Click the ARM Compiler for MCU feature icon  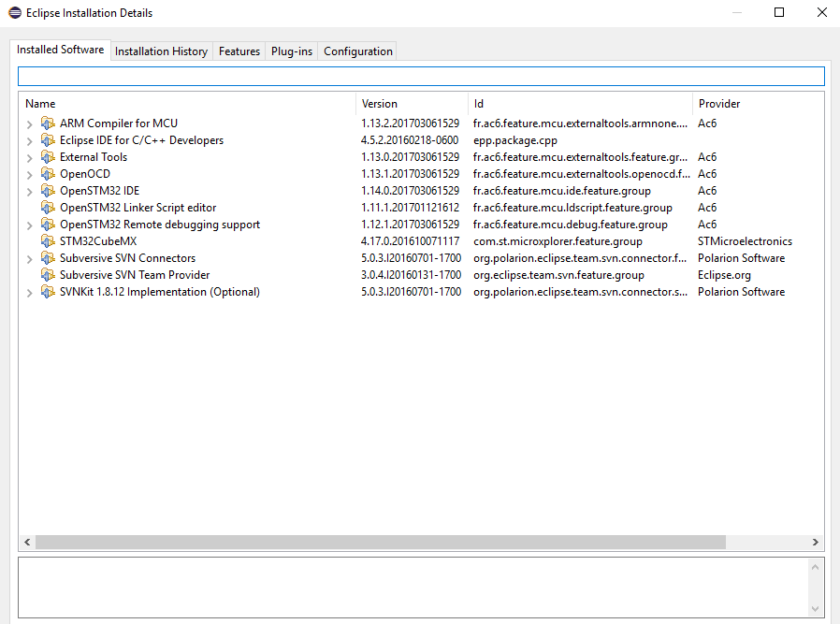48,123
